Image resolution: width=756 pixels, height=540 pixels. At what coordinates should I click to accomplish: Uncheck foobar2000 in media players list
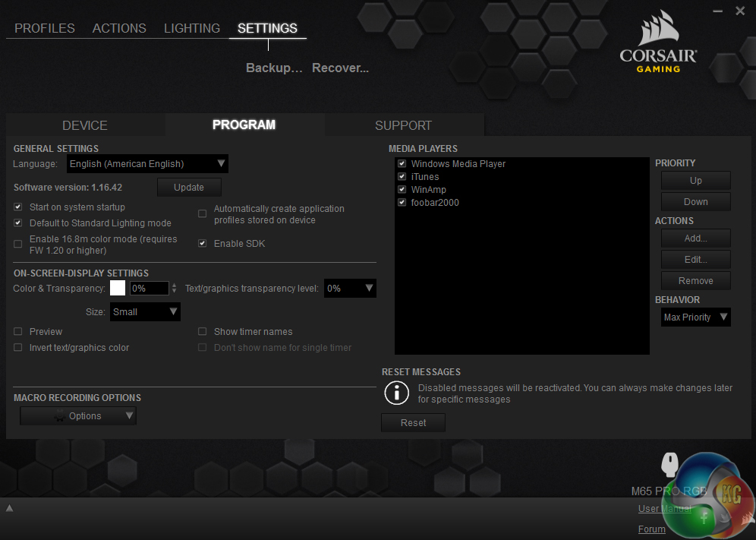click(x=402, y=203)
